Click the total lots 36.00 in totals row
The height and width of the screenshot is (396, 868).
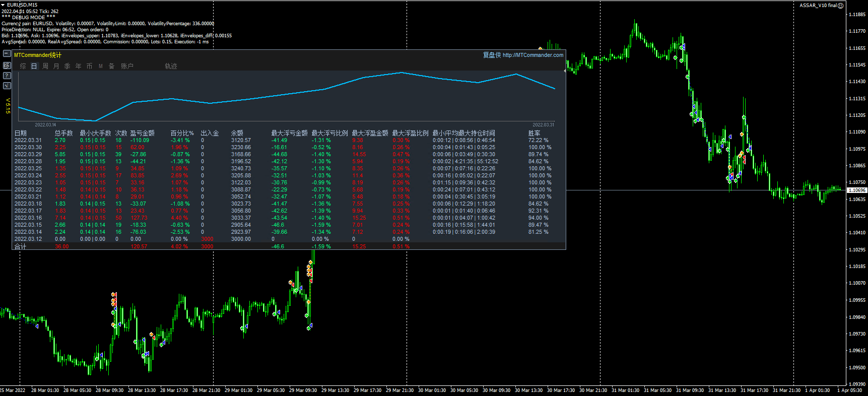(62, 246)
